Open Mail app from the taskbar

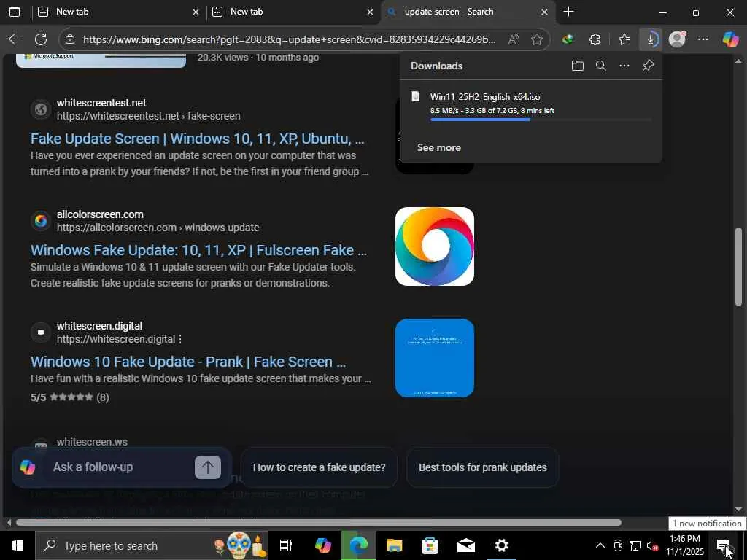465,545
